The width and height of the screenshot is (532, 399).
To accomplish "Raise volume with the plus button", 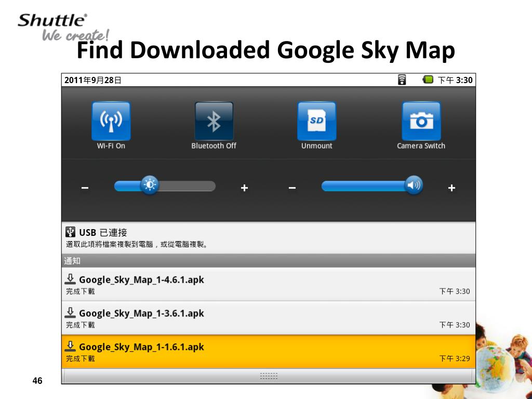I will pyautogui.click(x=451, y=188).
